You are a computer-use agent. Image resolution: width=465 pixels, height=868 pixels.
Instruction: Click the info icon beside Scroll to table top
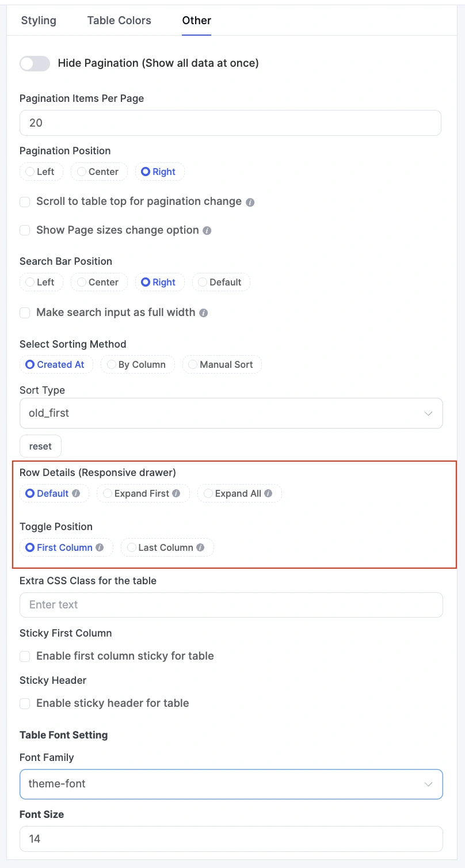point(250,202)
